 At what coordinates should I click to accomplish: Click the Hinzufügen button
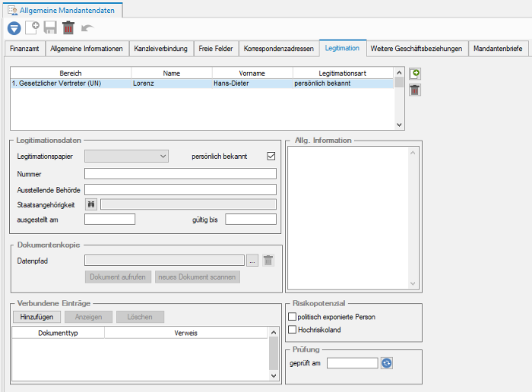36,317
